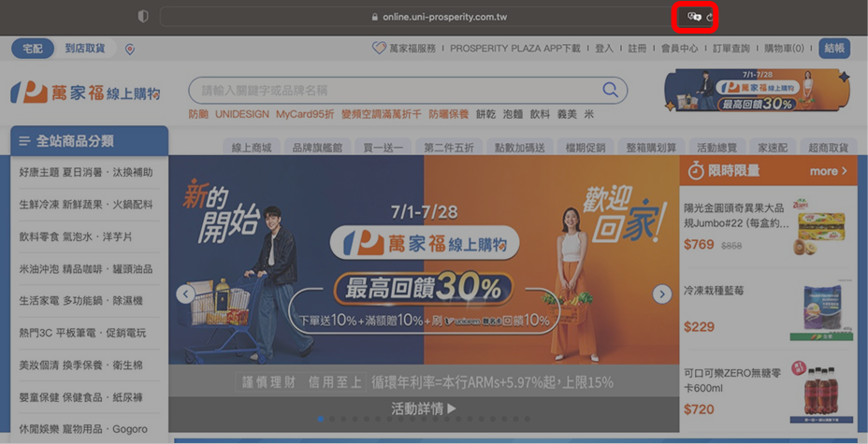The width and height of the screenshot is (868, 444).
Task: Switch to 活動總覽 tab
Action: click(716, 147)
